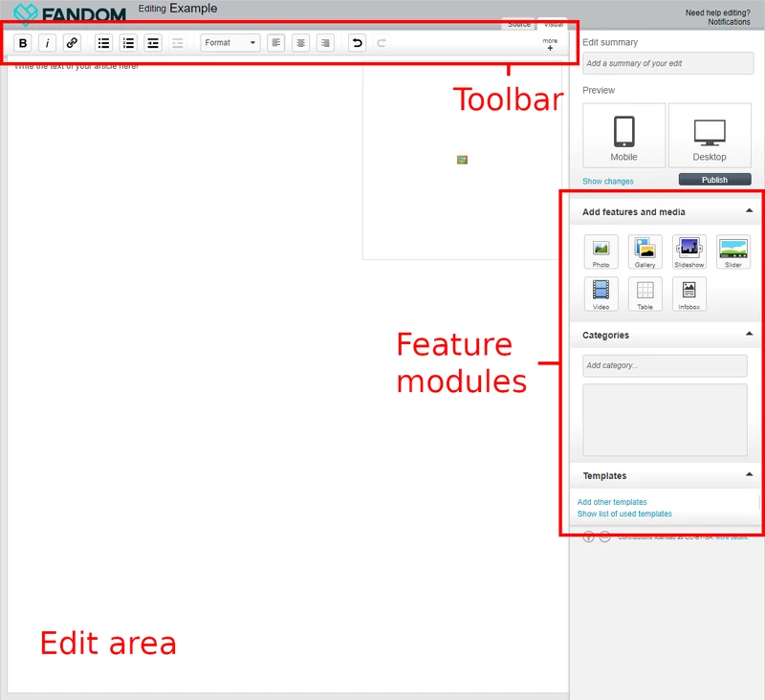Toggle bold formatting in the toolbar
Image resolution: width=765 pixels, height=700 pixels.
pyautogui.click(x=23, y=43)
